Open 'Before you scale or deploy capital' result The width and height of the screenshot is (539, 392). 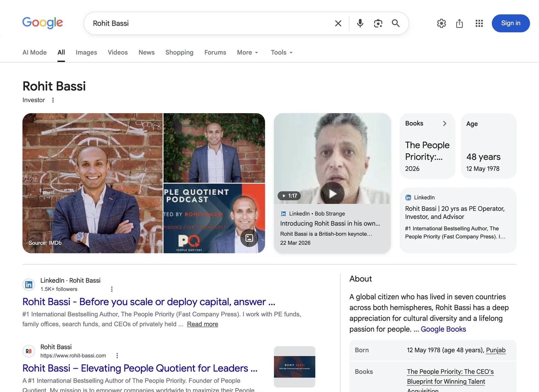[149, 302]
